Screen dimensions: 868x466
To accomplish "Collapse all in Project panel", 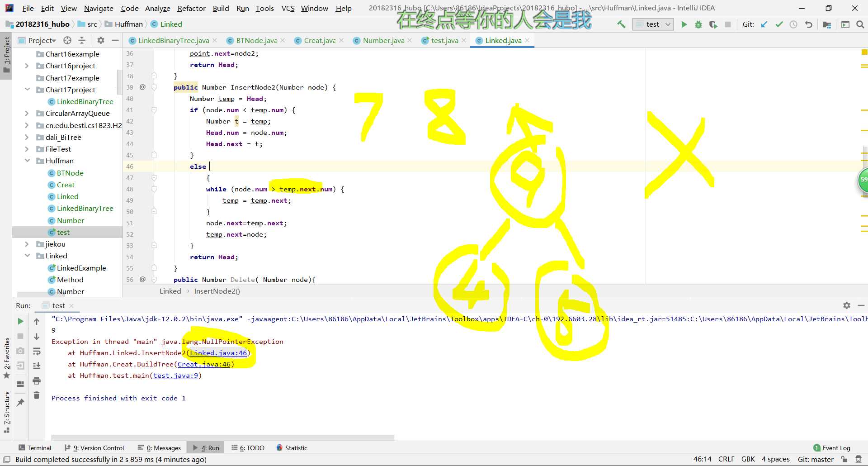I will click(x=82, y=40).
